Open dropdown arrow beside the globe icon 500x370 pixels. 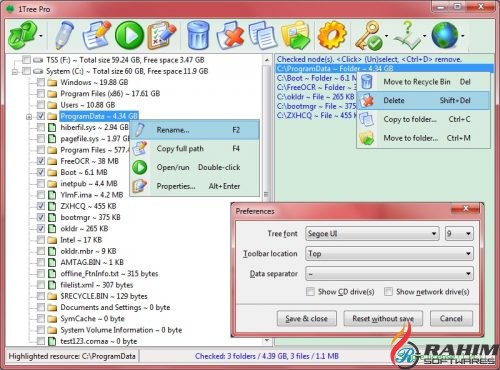[x=463, y=36]
